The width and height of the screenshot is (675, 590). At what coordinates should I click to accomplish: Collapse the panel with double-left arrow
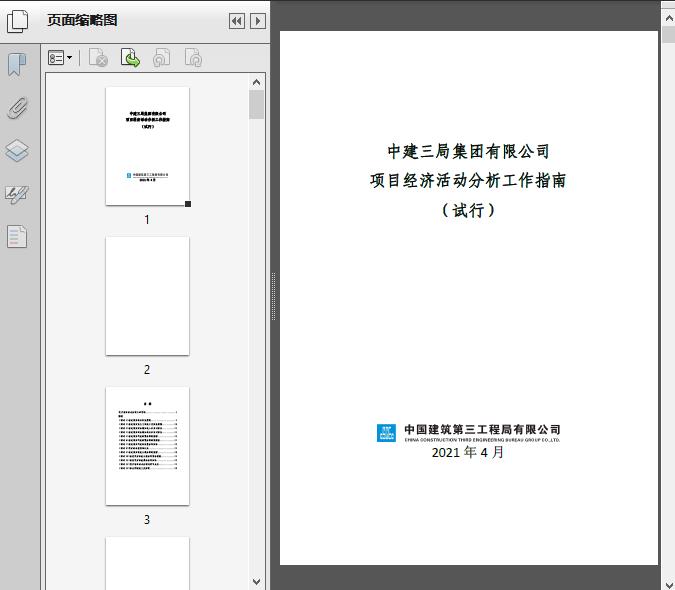(237, 21)
